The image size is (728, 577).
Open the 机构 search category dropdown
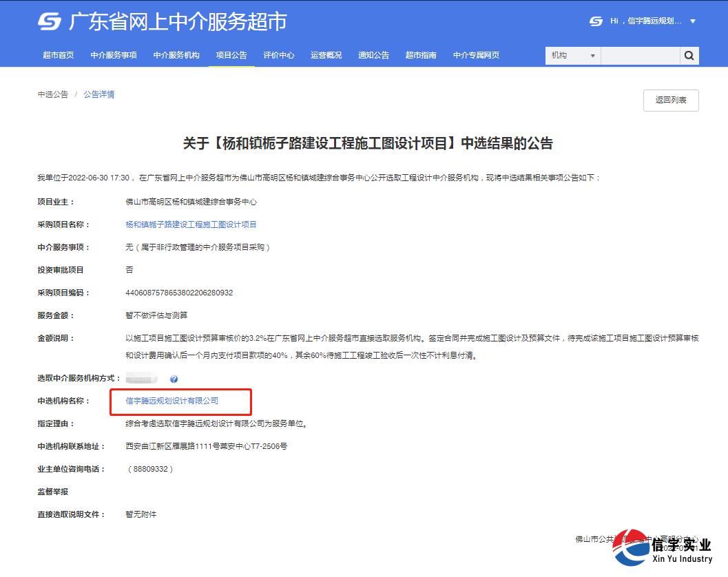click(x=572, y=55)
